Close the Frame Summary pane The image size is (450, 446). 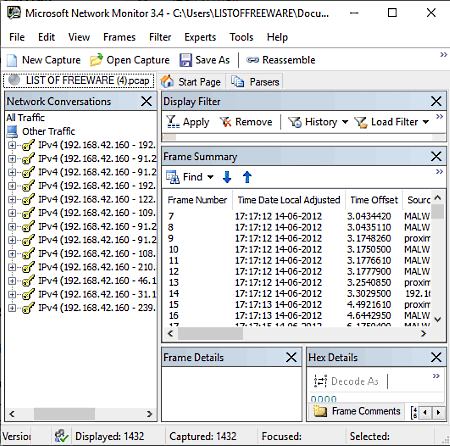click(436, 156)
